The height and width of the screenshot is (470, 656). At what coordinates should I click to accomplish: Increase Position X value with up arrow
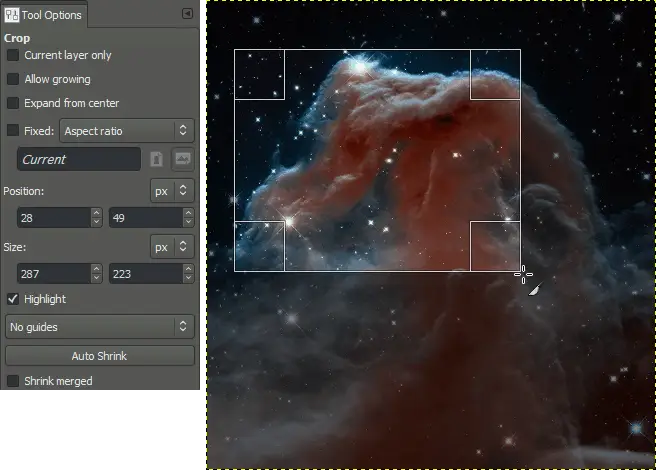tap(97, 213)
